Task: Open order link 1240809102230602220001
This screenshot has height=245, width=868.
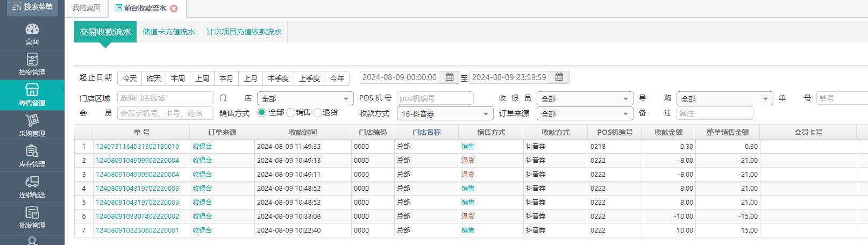Action: click(x=137, y=230)
